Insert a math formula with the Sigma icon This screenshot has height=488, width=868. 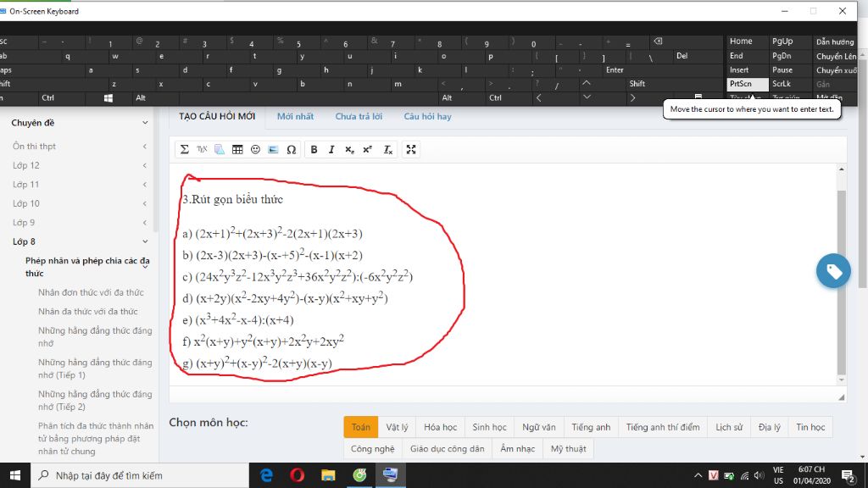[184, 149]
